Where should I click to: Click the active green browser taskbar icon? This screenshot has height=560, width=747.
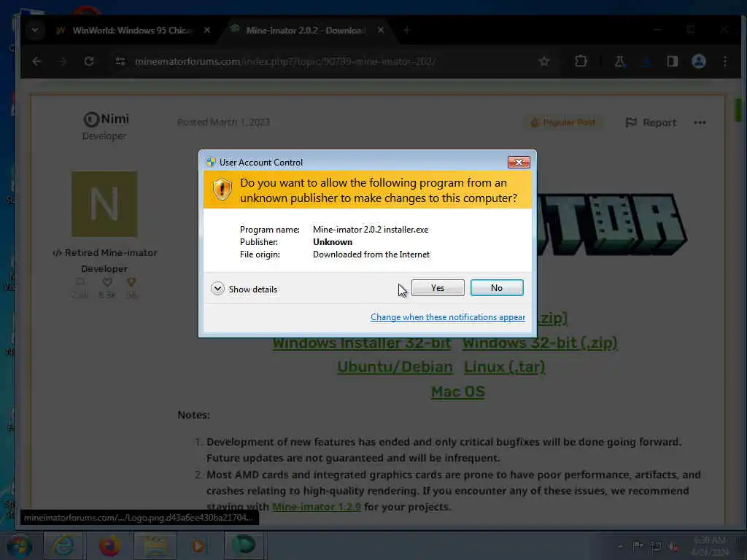pyautogui.click(x=244, y=545)
